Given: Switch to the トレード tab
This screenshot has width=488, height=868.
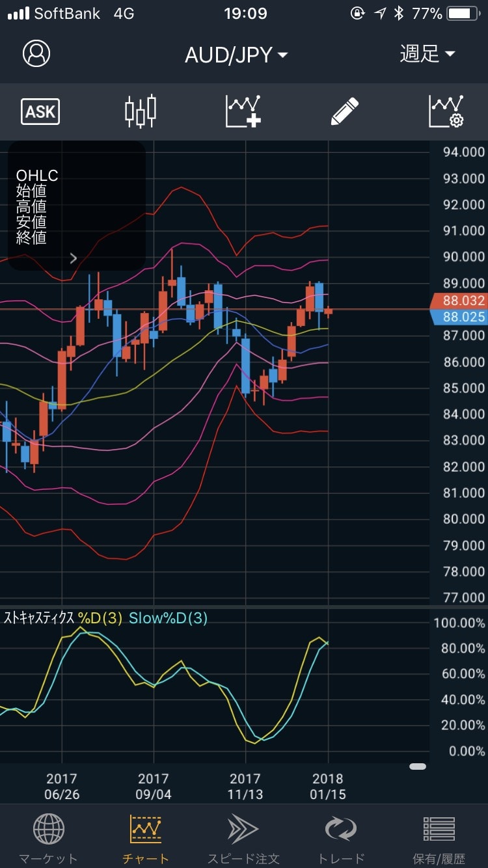Looking at the screenshot, I should pos(341,839).
